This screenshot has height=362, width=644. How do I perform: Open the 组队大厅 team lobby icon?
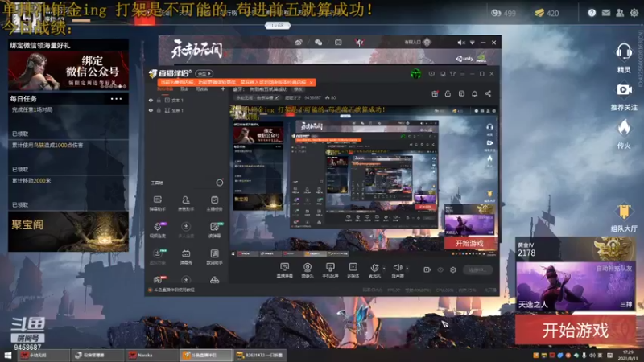pyautogui.click(x=624, y=212)
